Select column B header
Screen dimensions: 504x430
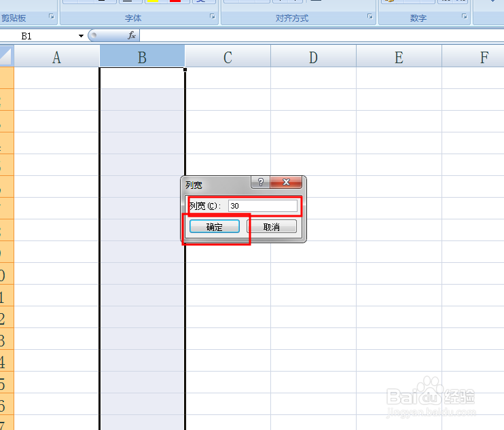coord(142,56)
